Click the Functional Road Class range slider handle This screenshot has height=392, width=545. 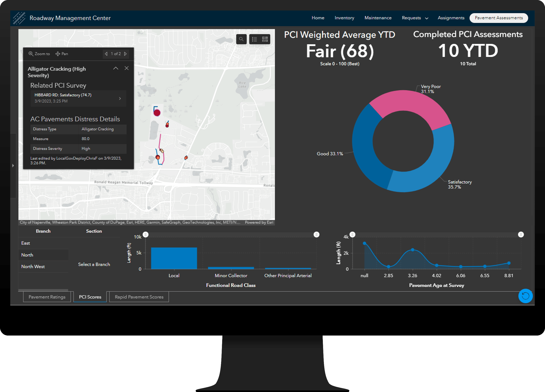click(146, 235)
